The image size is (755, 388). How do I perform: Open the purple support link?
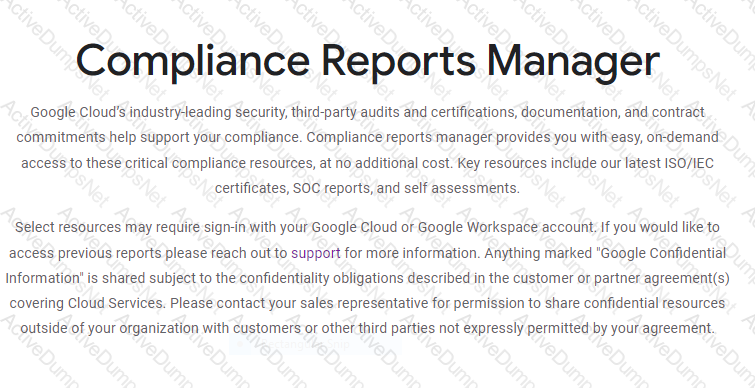click(316, 253)
